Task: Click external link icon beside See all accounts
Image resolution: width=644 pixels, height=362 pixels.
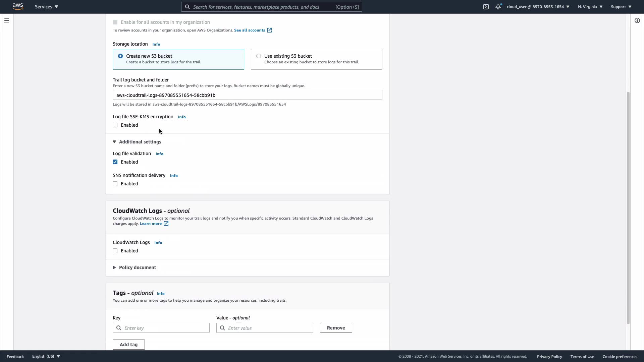Action: tap(269, 30)
